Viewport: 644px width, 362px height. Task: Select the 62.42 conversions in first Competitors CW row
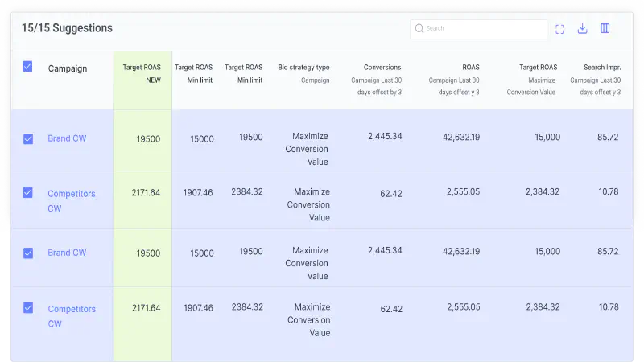[x=391, y=194]
